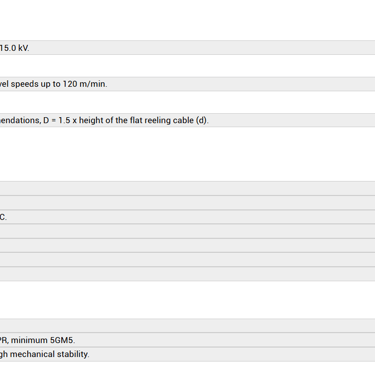Select the empty row directly above "minimum 5GM5"
Viewport: 375px width, 366px height.
(x=187, y=325)
